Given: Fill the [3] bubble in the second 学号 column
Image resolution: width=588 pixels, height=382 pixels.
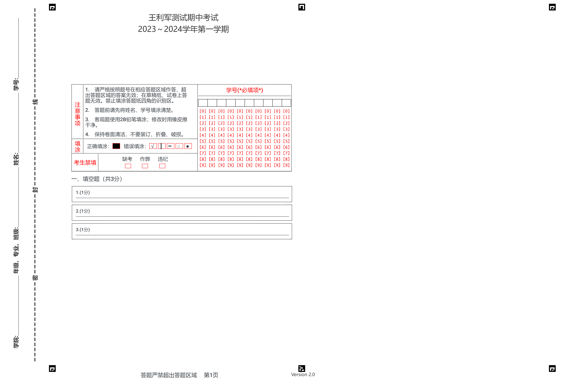Looking at the screenshot, I should pyautogui.click(x=212, y=129).
